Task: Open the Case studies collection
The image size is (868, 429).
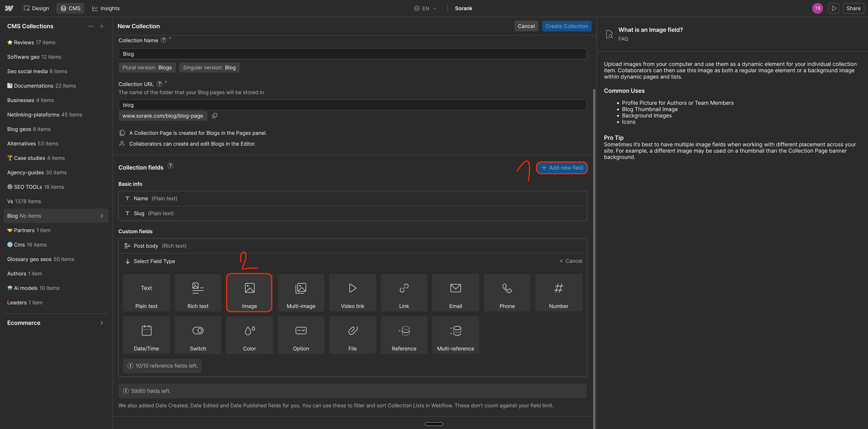Action: coord(56,158)
